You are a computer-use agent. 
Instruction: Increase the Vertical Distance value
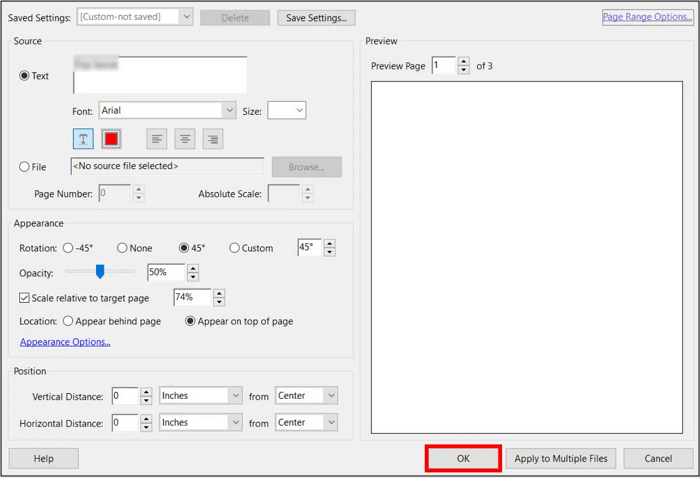point(146,392)
